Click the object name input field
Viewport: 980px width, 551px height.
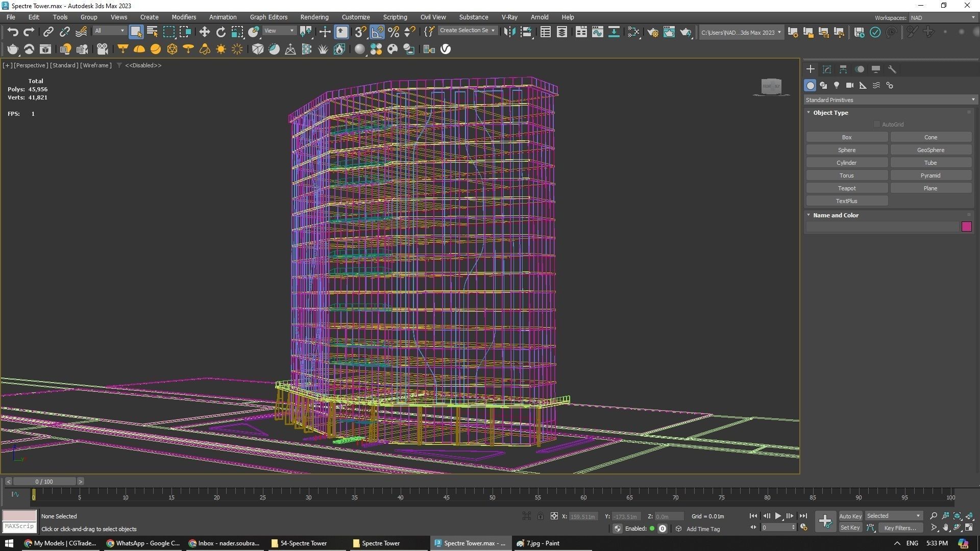point(883,227)
